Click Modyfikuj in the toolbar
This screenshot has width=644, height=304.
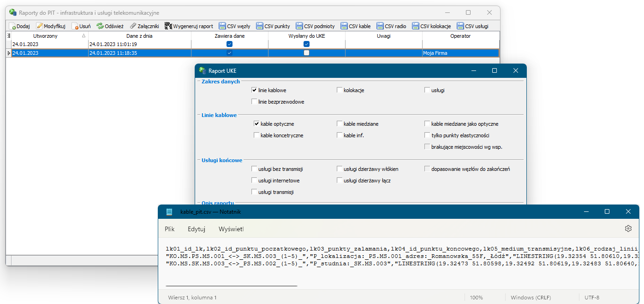(x=51, y=26)
